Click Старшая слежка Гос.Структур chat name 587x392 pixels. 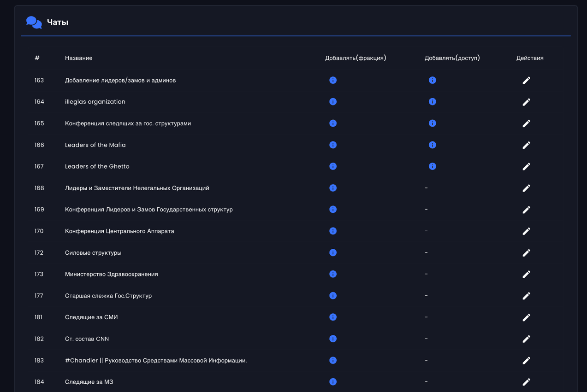[108, 296]
